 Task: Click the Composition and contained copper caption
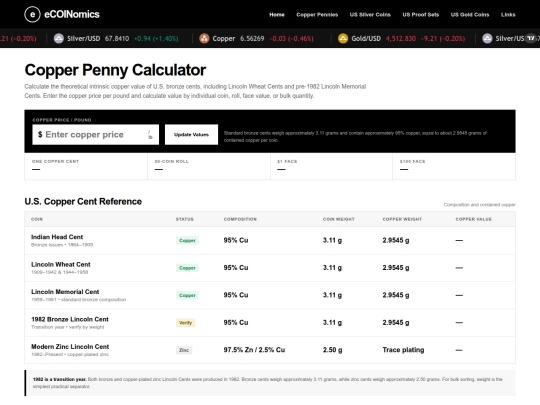479,205
